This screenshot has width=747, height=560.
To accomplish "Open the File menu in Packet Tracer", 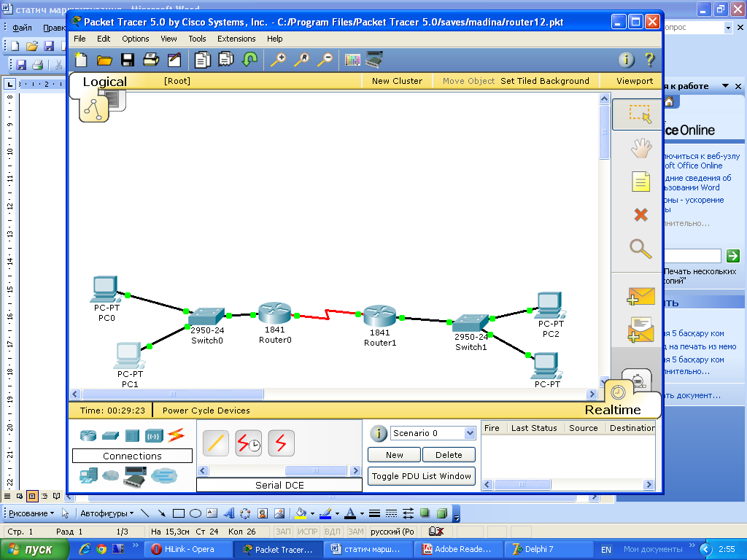I will (80, 39).
